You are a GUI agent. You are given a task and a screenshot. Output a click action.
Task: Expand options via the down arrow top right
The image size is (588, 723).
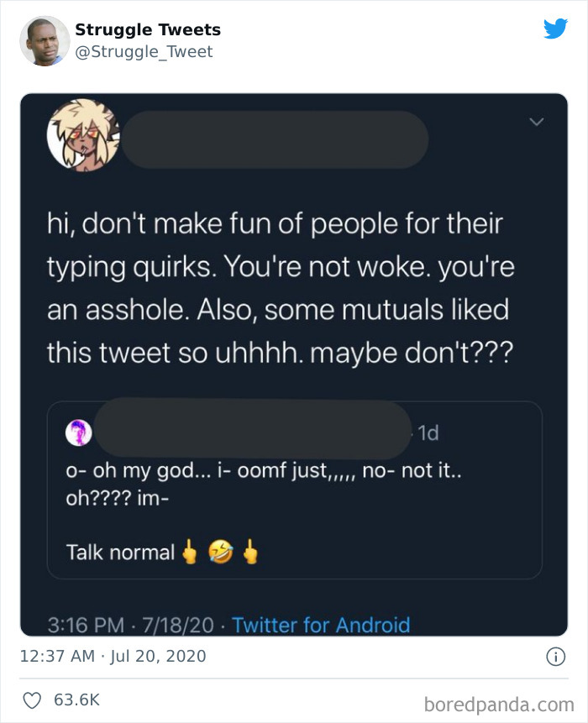[538, 120]
